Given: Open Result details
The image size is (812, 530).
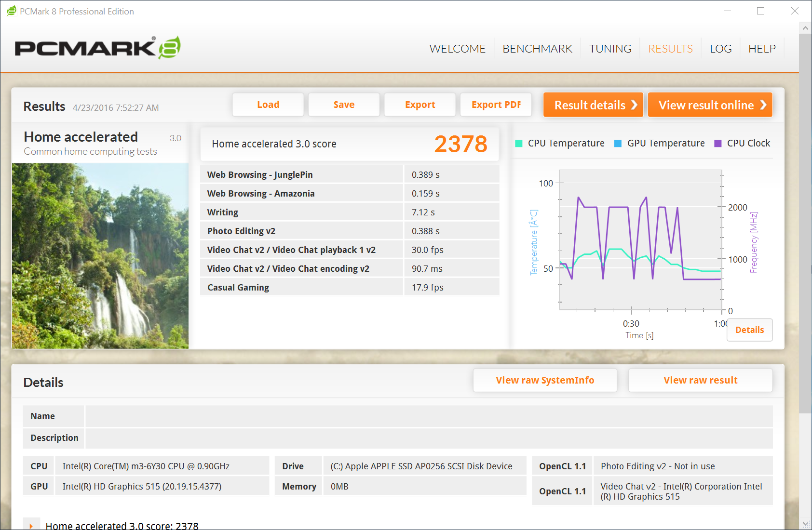Looking at the screenshot, I should (593, 105).
